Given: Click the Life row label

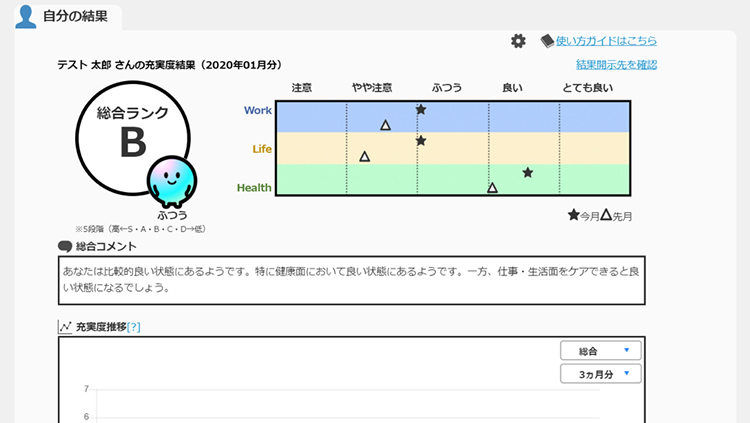Looking at the screenshot, I should coord(262,149).
